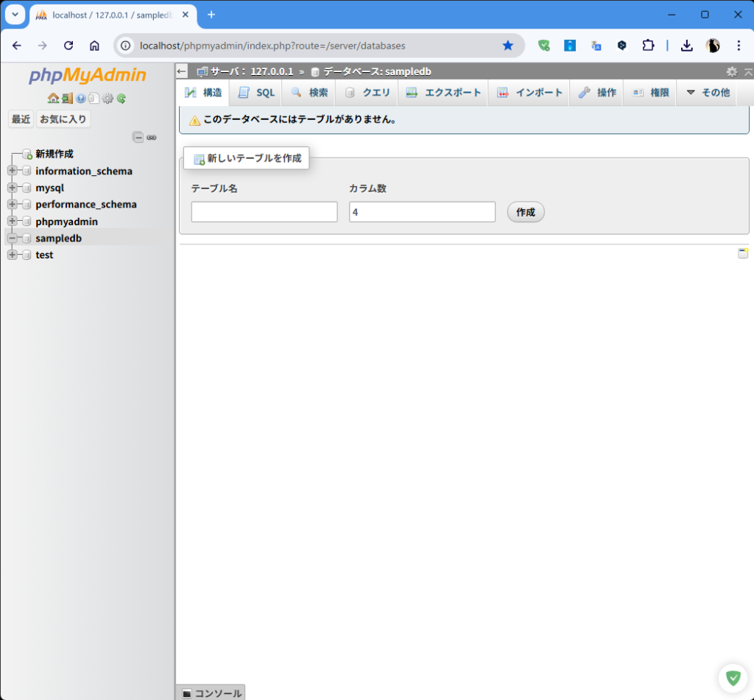Image resolution: width=754 pixels, height=700 pixels.
Task: Open phpMyAdmin documentation help icon
Action: [81, 99]
